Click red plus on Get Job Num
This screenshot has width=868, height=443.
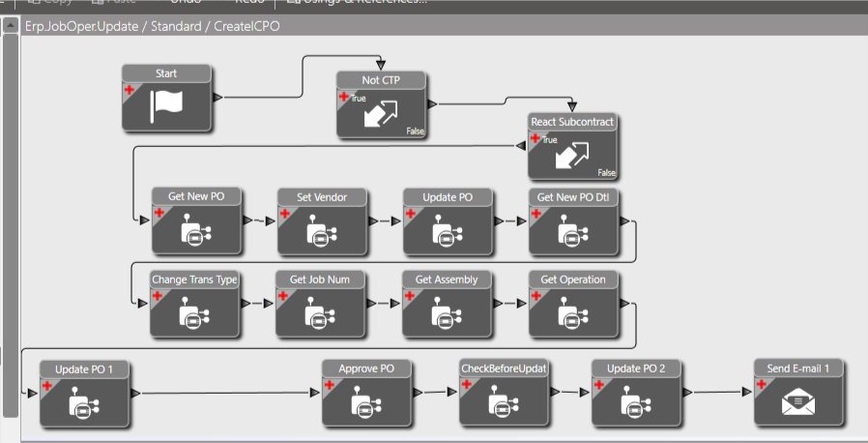coord(283,296)
